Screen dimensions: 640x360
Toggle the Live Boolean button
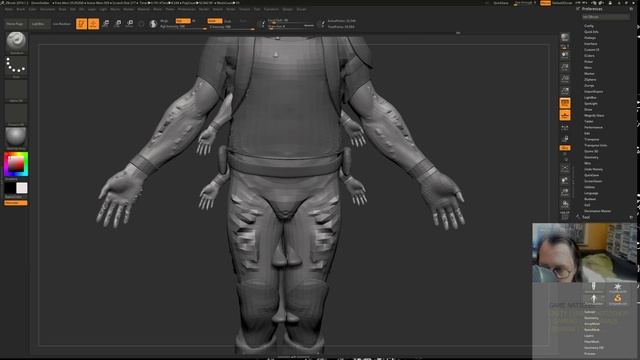click(x=62, y=24)
